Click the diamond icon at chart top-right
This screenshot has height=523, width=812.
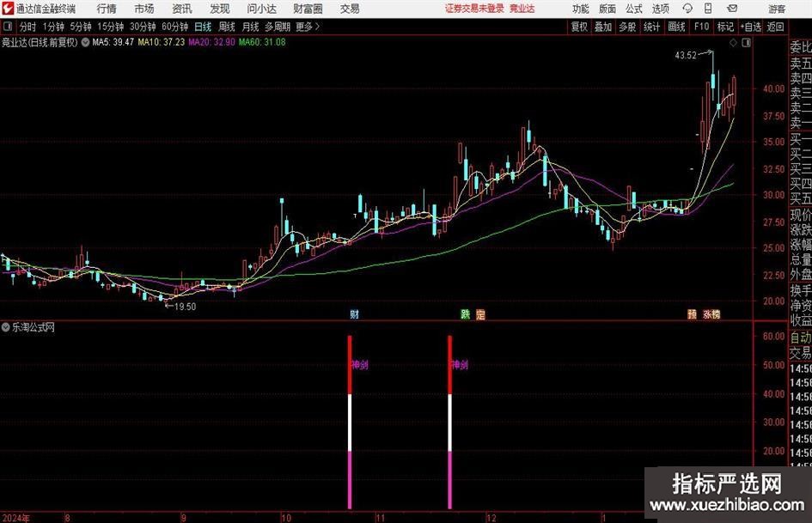[x=732, y=41]
